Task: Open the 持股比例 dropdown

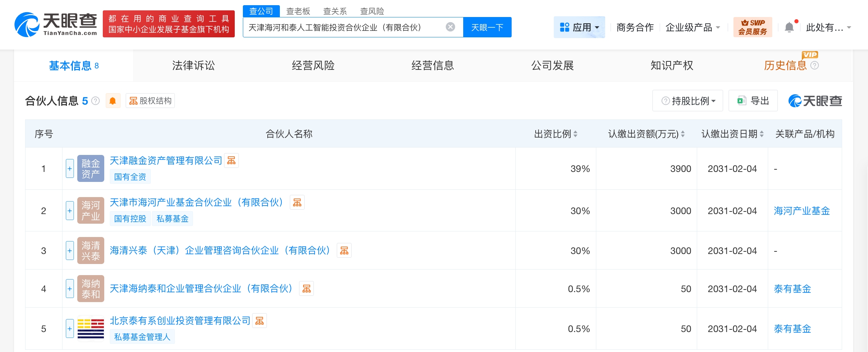Action: point(688,101)
